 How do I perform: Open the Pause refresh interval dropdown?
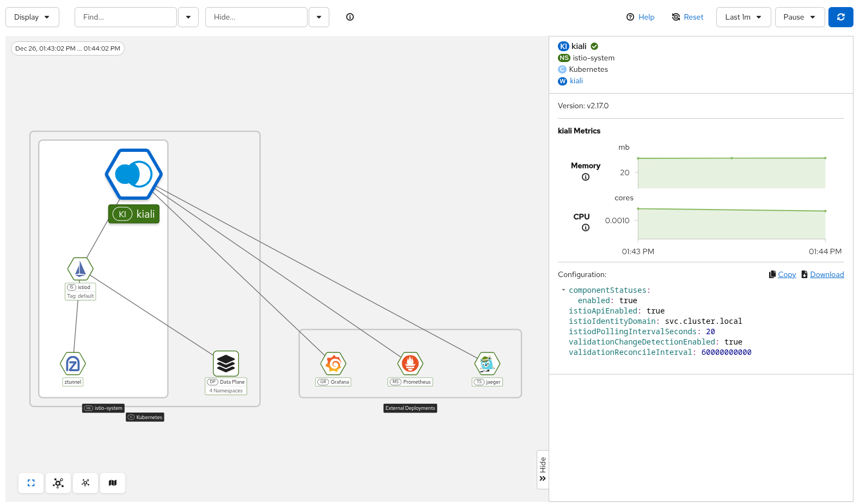pos(799,17)
